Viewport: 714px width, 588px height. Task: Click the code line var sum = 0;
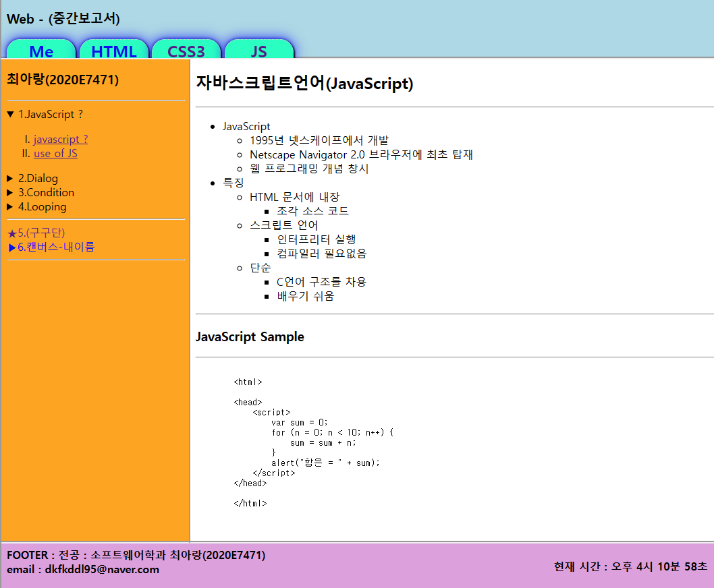(x=299, y=423)
